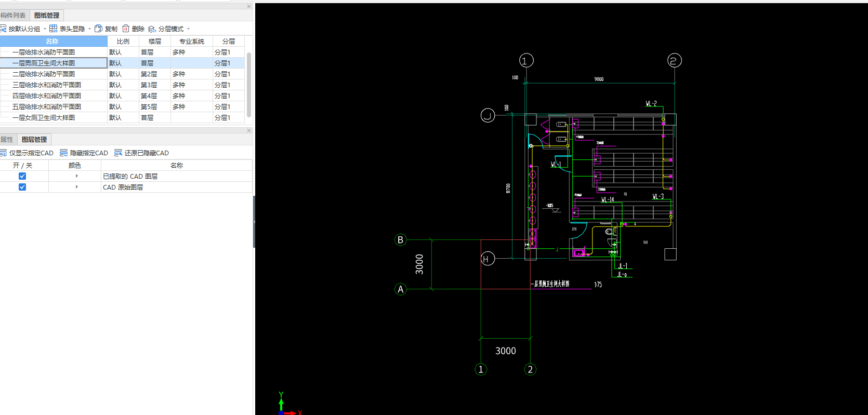868x415 pixels.
Task: Select the 图层管理 tab
Action: pyautogui.click(x=34, y=140)
